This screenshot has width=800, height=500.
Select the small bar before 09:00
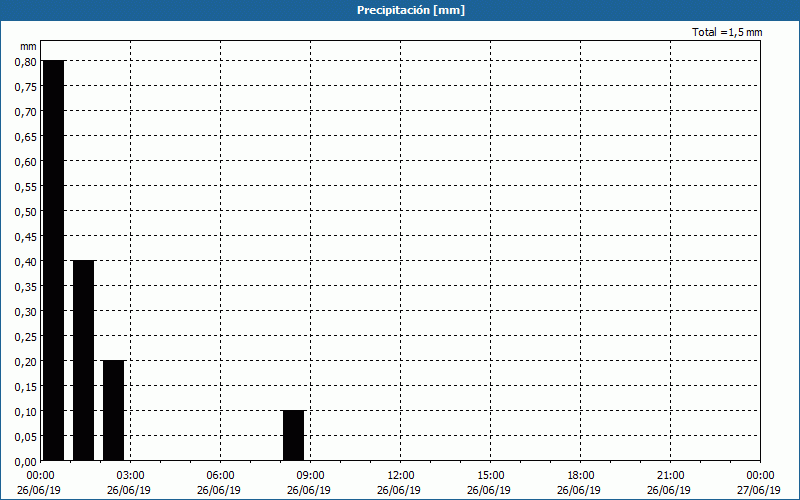[293, 435]
